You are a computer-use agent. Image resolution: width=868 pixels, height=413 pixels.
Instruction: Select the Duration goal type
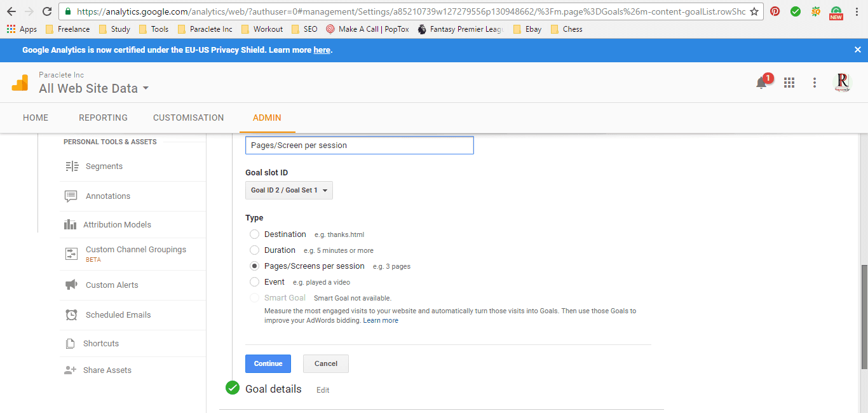255,250
